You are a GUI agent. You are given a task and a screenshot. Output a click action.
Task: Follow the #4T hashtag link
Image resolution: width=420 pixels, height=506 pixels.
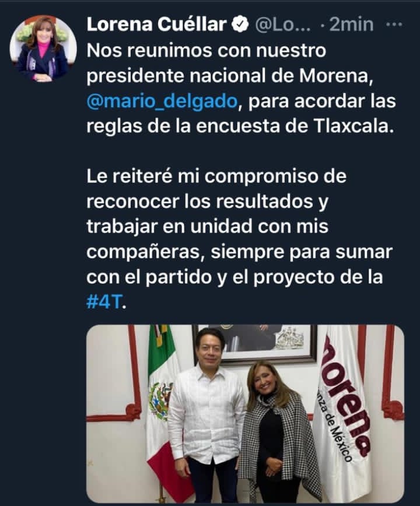coord(104,303)
